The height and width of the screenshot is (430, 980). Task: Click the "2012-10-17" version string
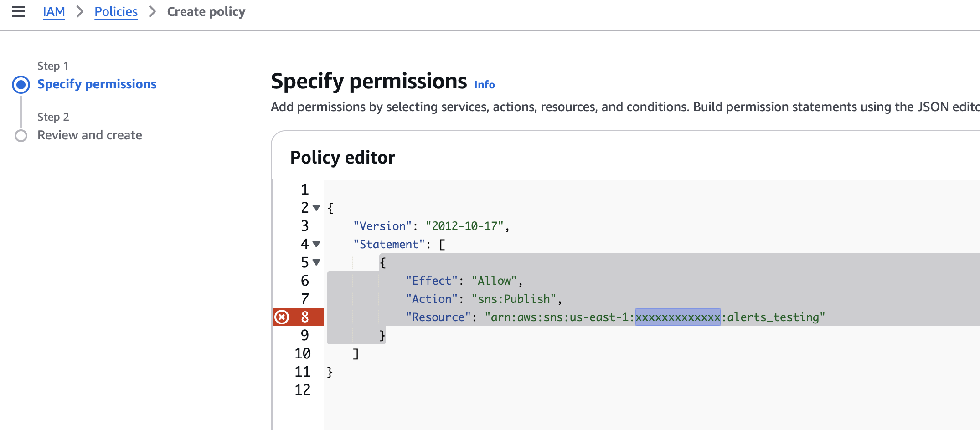[464, 226]
